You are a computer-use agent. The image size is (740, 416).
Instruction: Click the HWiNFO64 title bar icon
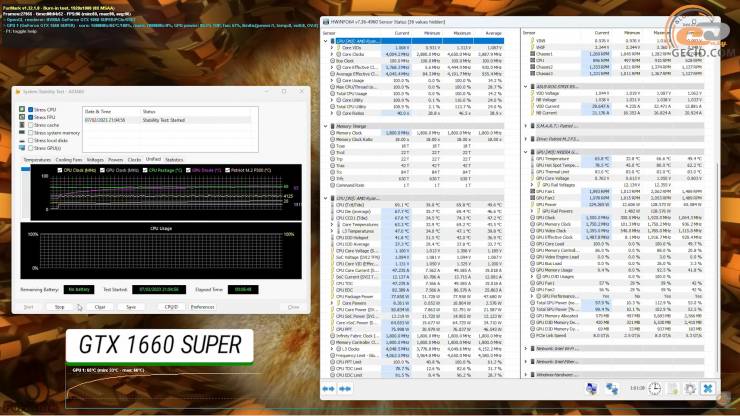pos(326,22)
